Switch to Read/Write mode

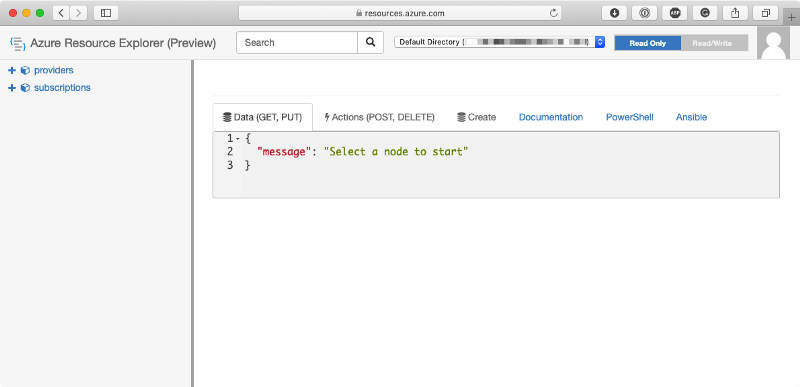point(714,43)
